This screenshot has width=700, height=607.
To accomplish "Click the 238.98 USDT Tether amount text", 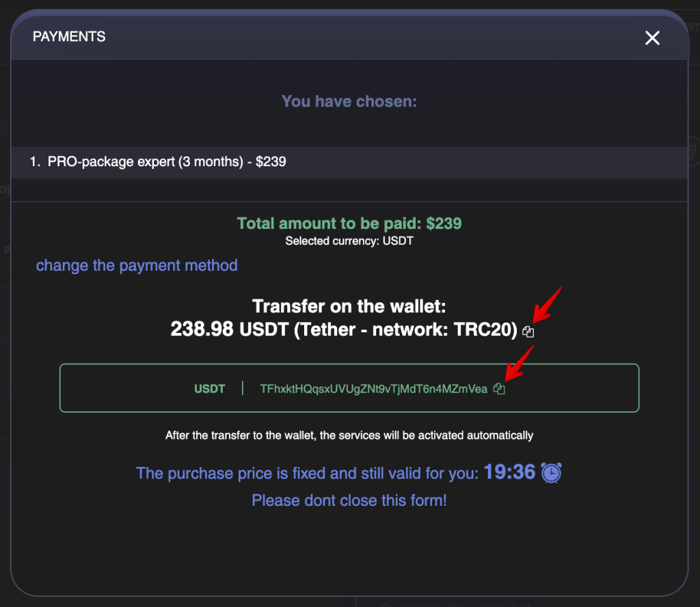I will [344, 330].
